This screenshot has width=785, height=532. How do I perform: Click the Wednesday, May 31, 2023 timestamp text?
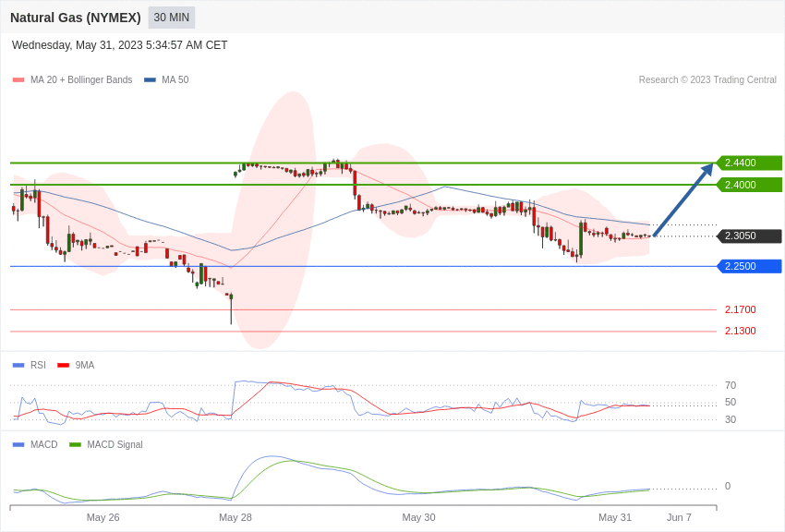tap(120, 45)
